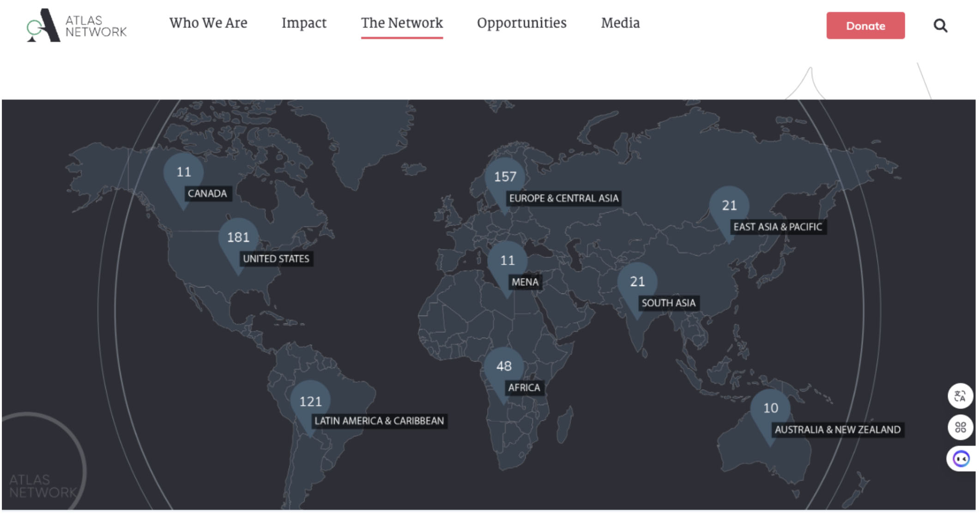Click the Atlas Network logo
Image resolution: width=980 pixels, height=514 pixels.
[77, 25]
